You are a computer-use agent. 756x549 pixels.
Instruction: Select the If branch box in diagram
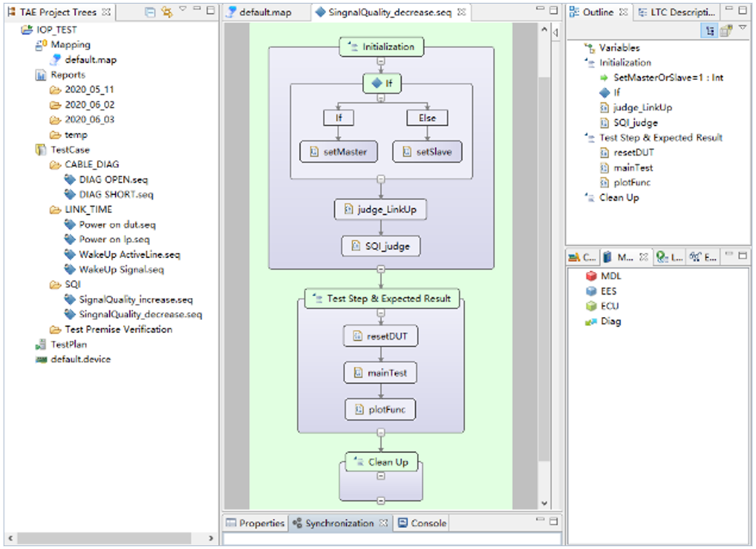pos(338,118)
